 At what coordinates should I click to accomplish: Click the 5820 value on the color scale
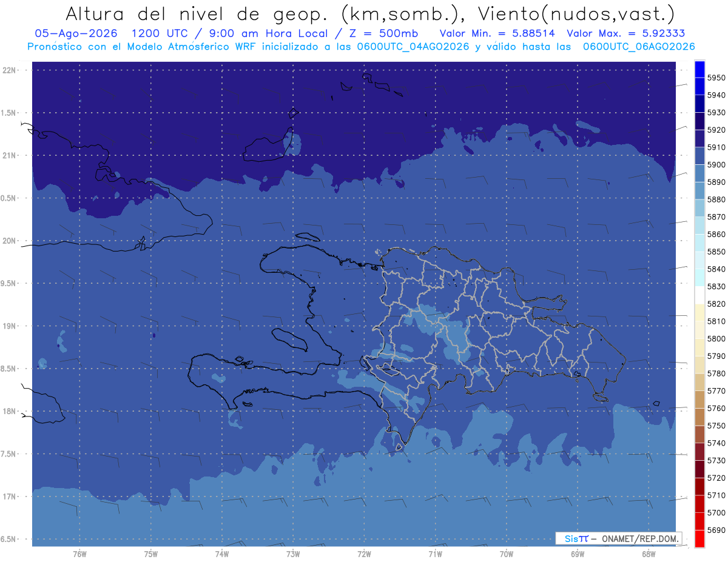716,304
